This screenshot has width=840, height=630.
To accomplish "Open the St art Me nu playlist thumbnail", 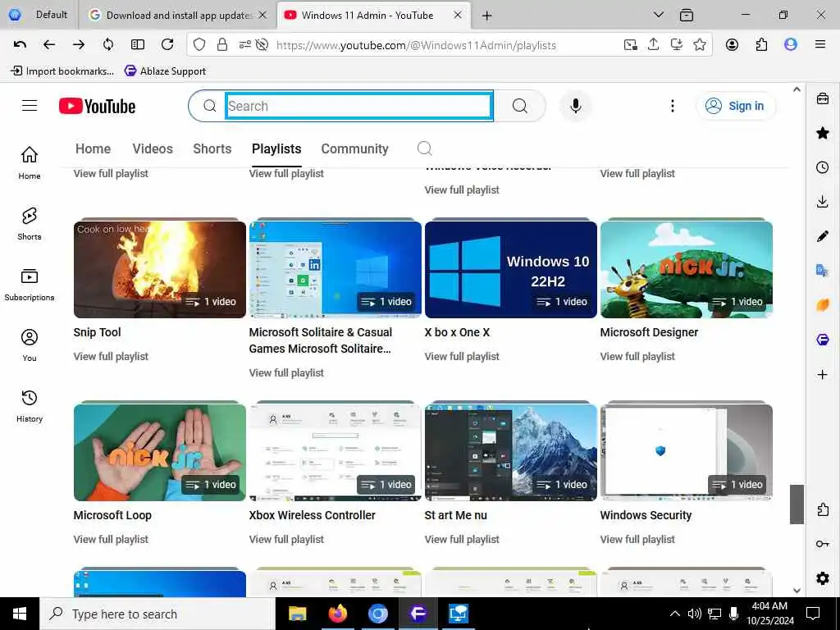I will click(x=510, y=452).
